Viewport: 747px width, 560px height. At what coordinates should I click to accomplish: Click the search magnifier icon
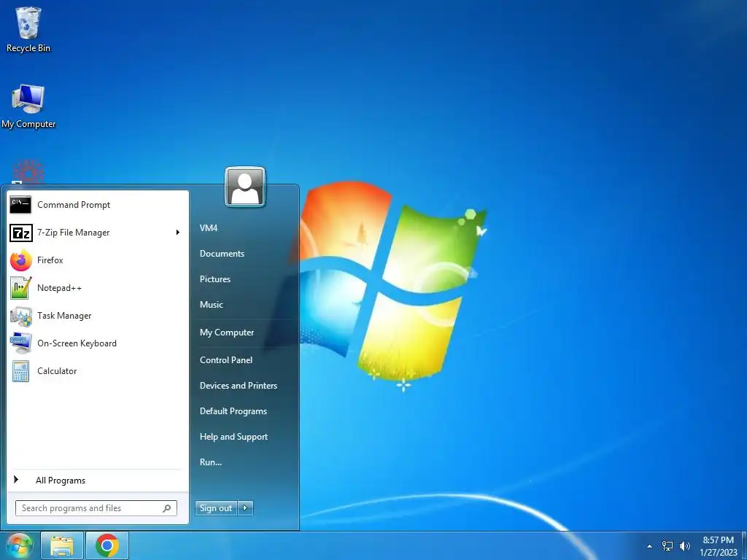coord(167,508)
